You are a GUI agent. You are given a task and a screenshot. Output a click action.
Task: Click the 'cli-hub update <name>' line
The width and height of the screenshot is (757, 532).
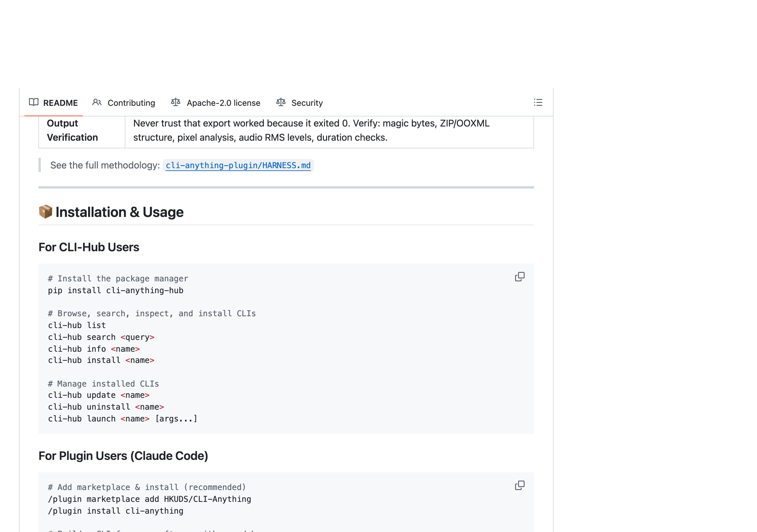tap(99, 395)
